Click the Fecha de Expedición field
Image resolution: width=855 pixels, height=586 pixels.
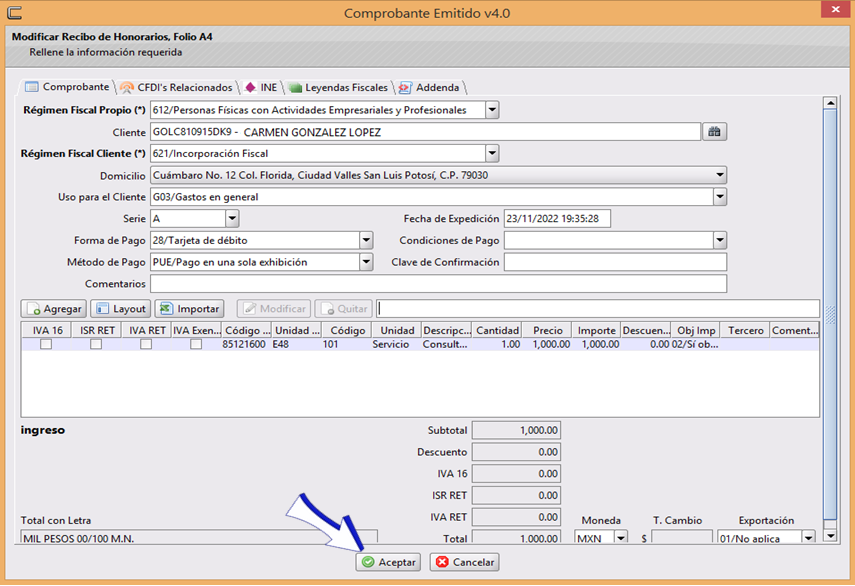click(x=557, y=219)
